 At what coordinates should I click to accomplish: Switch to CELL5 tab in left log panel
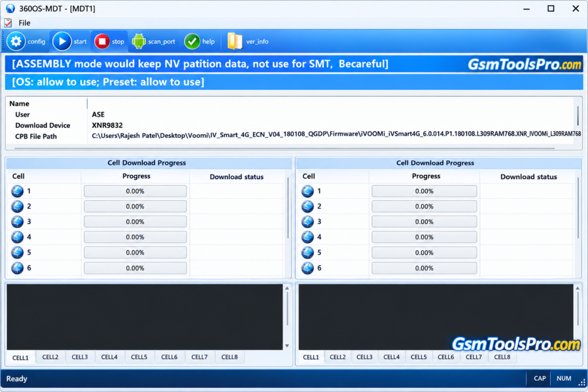(139, 357)
